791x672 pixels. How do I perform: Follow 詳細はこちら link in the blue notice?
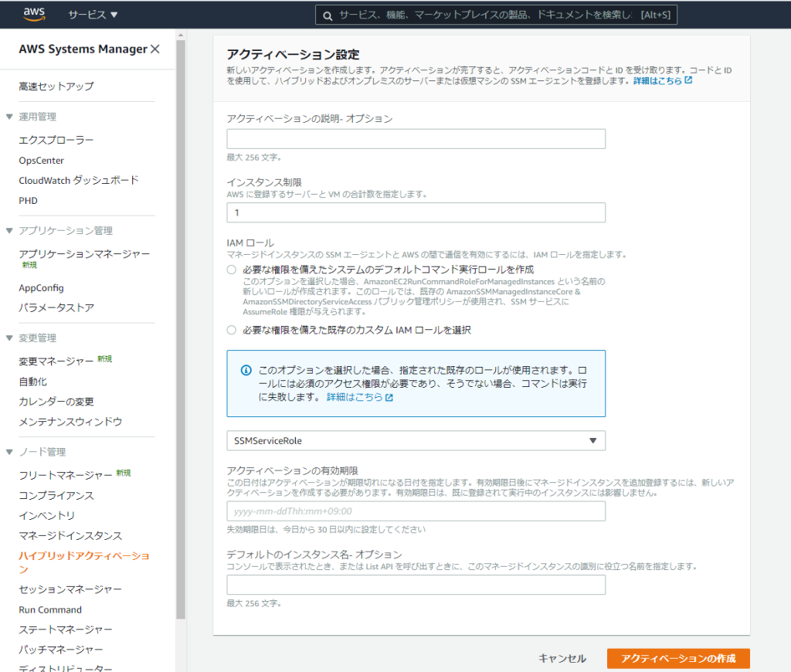[355, 397]
